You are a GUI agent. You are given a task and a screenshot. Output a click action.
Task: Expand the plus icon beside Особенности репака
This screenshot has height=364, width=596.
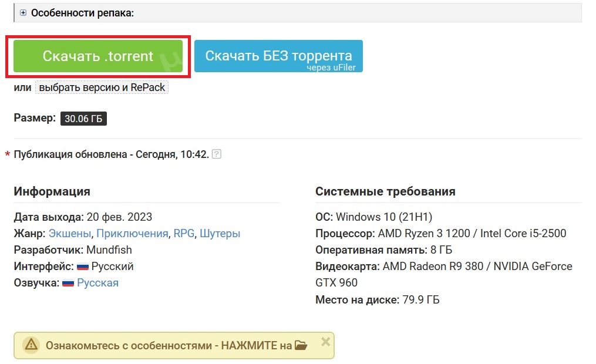(23, 12)
